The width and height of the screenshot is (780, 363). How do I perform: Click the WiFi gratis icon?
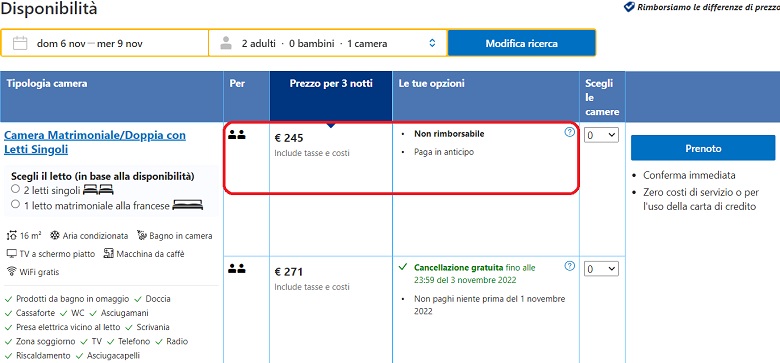click(11, 272)
